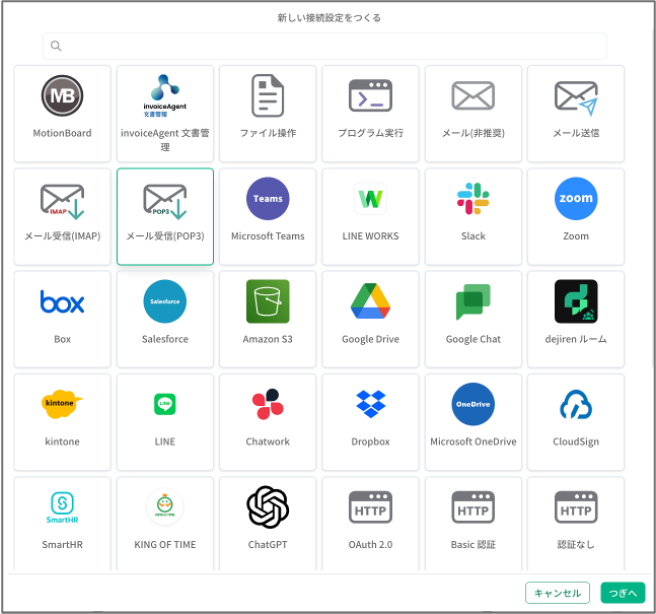The height and width of the screenshot is (614, 656).
Task: Select the Dropbox connector icon
Action: [370, 405]
